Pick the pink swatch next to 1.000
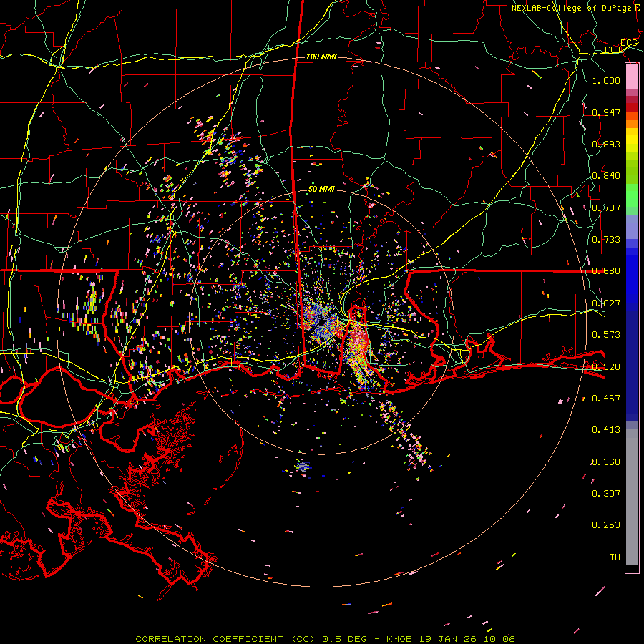Image resolution: width=644 pixels, height=644 pixels. click(x=632, y=77)
